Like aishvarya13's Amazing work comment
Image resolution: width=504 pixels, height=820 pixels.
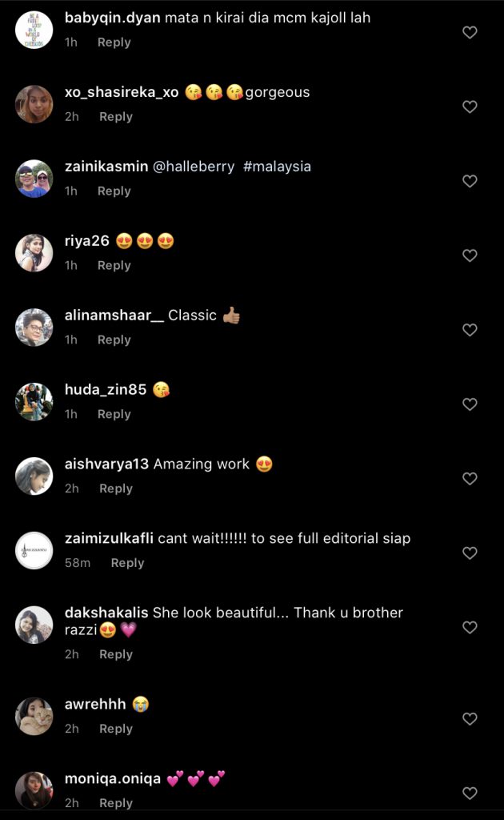tap(470, 479)
